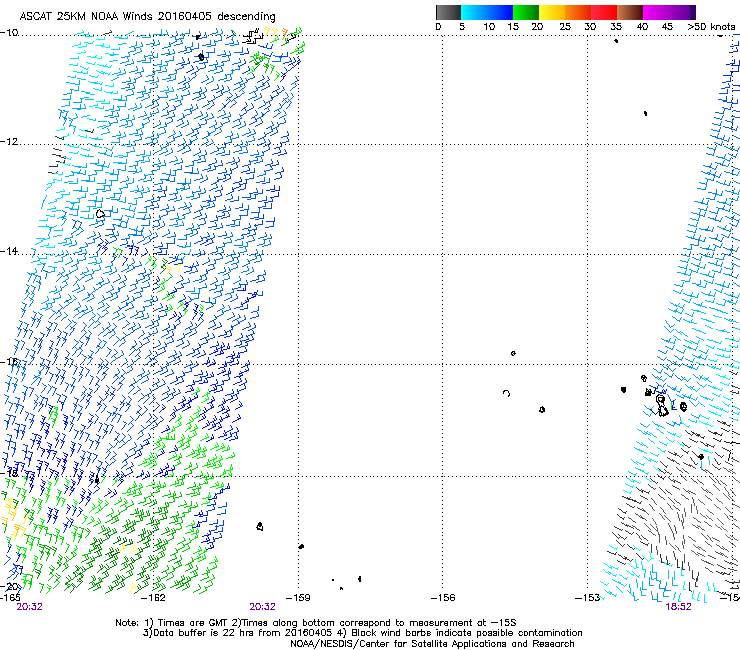Click the plot title 'ASCAT 25KM NOAA Winds 20160405 descending'
The width and height of the screenshot is (740, 650).
point(148,17)
